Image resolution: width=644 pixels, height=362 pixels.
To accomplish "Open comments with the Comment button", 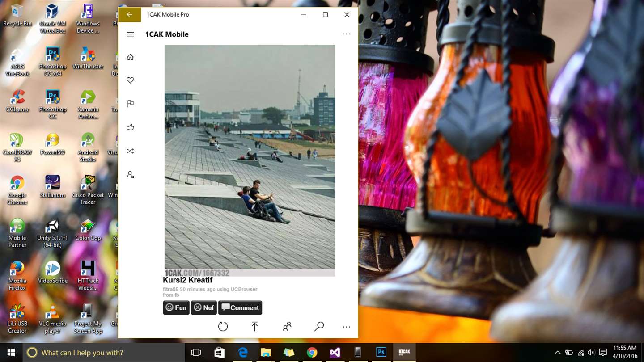I will [x=240, y=307].
